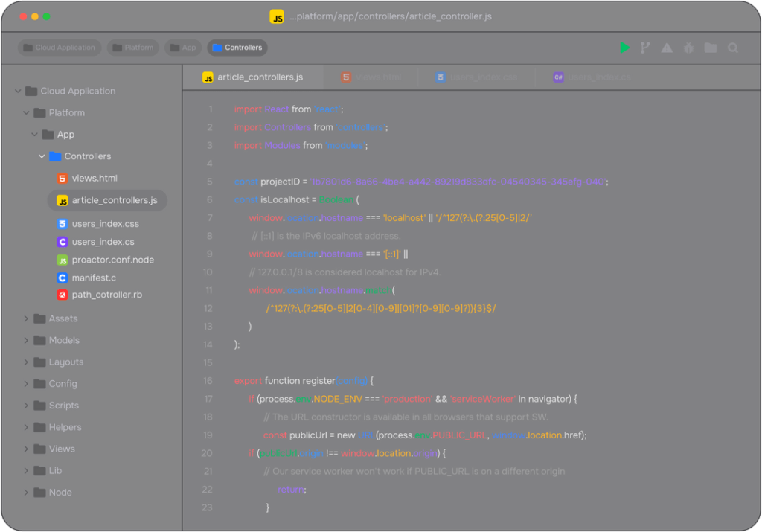The width and height of the screenshot is (762, 532).
Task: Select the Layouts folder label
Action: pyautogui.click(x=66, y=362)
